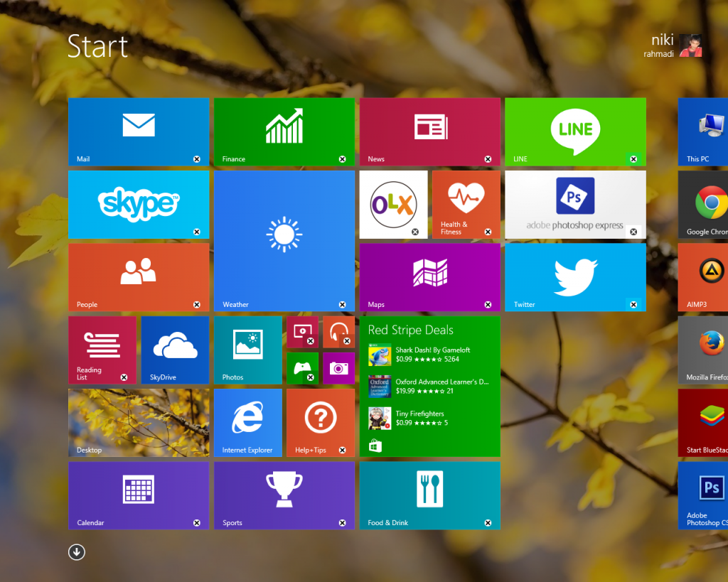
Task: Open the Health & Fitness tile
Action: click(x=466, y=205)
